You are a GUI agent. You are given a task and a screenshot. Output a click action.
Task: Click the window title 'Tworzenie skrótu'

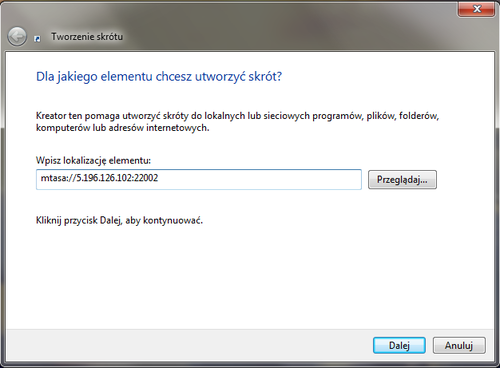coord(87,36)
